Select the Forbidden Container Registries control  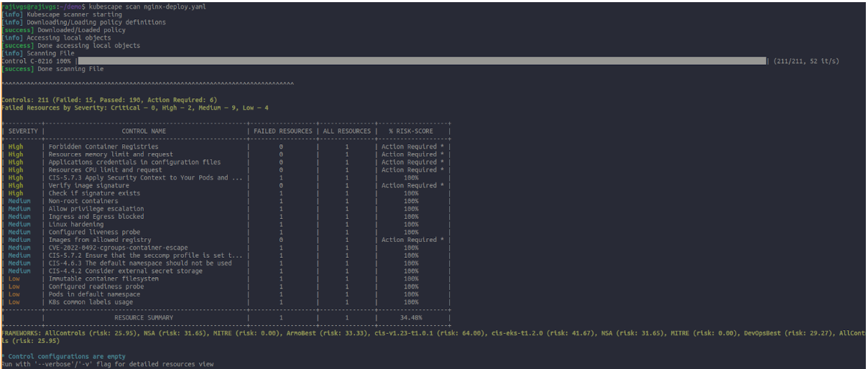(103, 146)
